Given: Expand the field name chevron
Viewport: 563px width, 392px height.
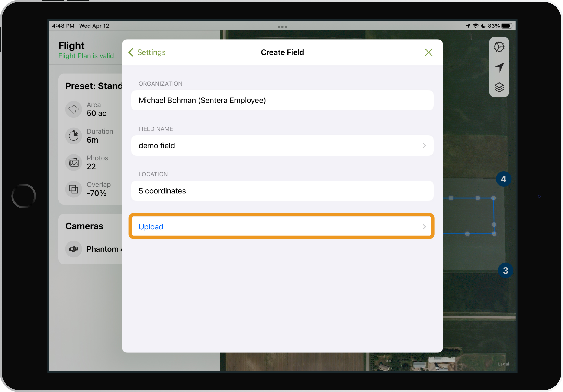Looking at the screenshot, I should pyautogui.click(x=424, y=146).
